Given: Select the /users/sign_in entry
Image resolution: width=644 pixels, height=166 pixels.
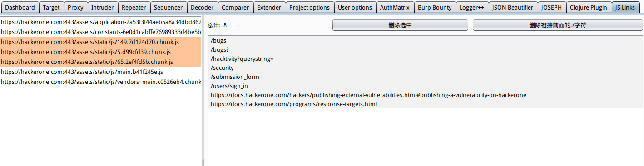Looking at the screenshot, I should pos(426,86).
